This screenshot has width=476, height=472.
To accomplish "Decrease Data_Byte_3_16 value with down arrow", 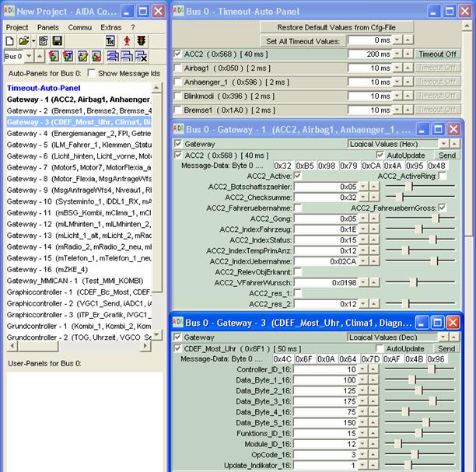I will (x=362, y=401).
